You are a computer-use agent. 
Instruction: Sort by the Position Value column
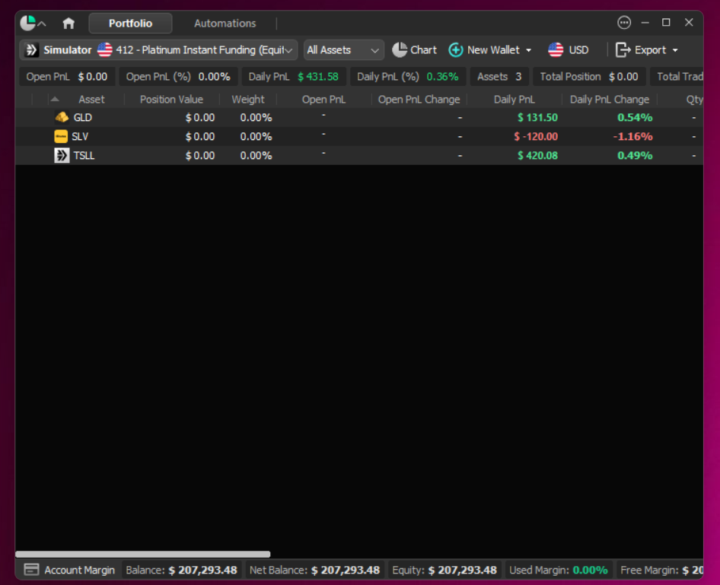pos(171,100)
